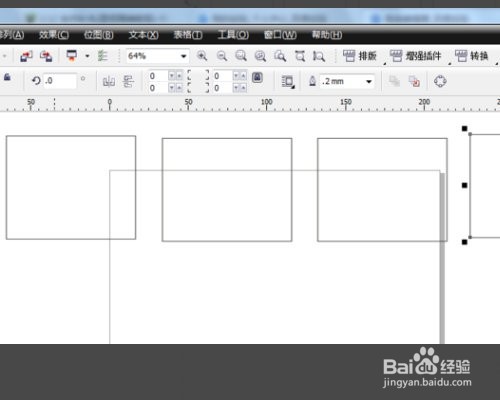Open the 转换 toolbar button

(x=472, y=56)
